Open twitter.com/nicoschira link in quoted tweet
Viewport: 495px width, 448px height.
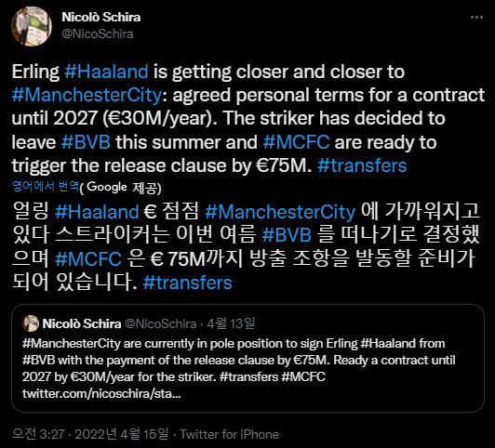click(101, 394)
